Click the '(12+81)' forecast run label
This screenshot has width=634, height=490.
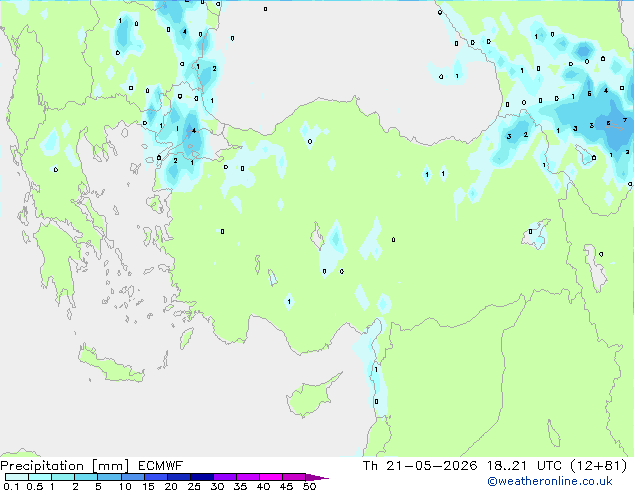pyautogui.click(x=599, y=466)
